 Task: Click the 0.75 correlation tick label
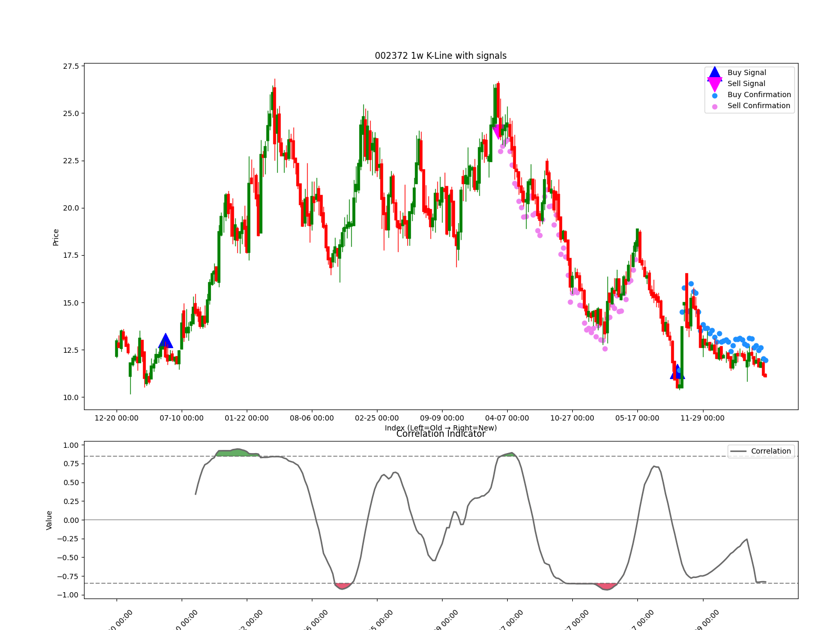pos(71,464)
